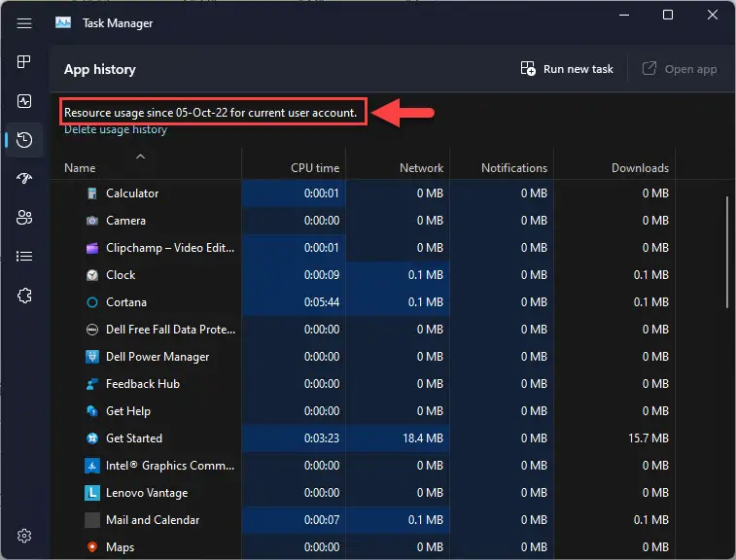Open the hamburger navigation menu

coord(24,23)
